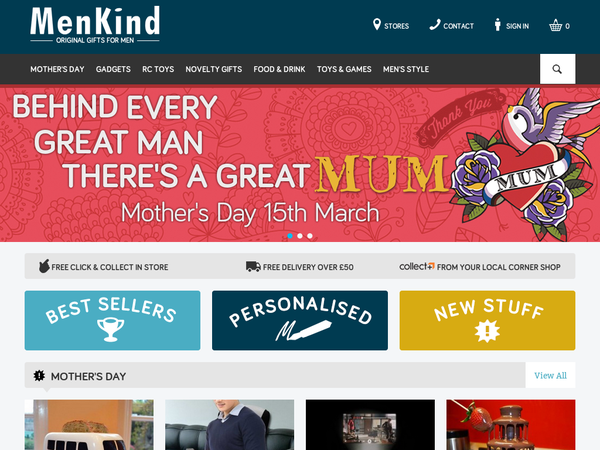
Task: Open the shopping basket icon
Action: (555, 26)
